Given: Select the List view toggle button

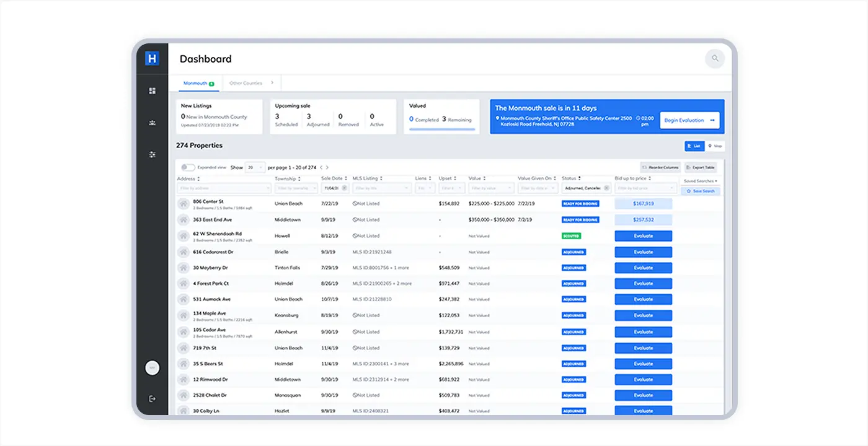Looking at the screenshot, I should [694, 146].
